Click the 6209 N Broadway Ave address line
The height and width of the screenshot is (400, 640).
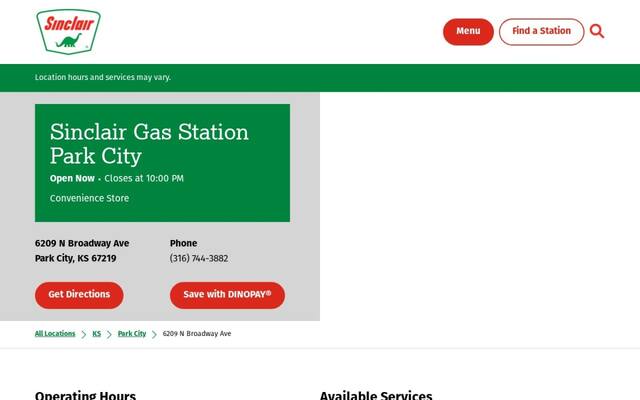[x=82, y=243]
